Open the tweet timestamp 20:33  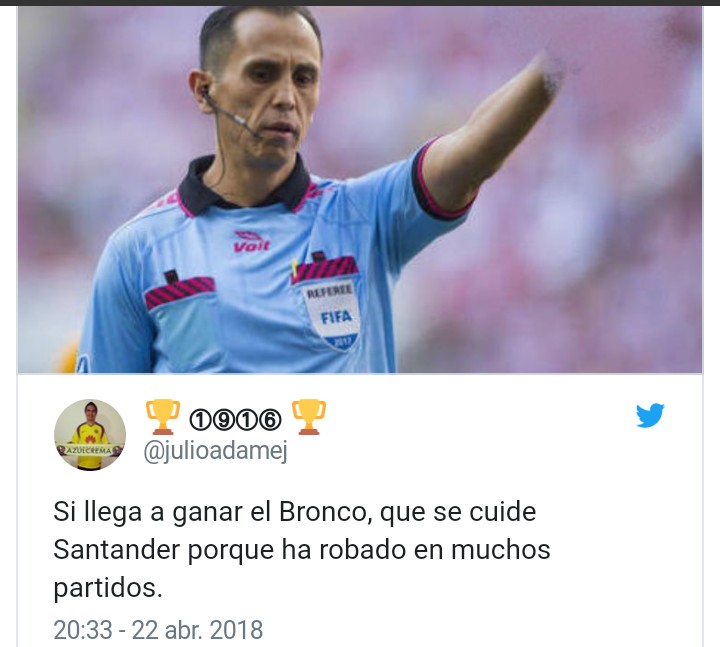pos(83,630)
